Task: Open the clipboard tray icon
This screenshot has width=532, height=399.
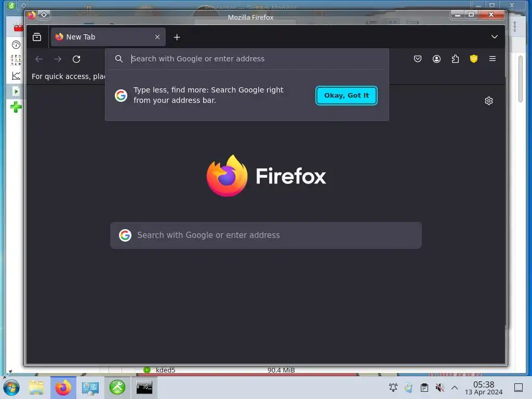Action: click(x=424, y=388)
